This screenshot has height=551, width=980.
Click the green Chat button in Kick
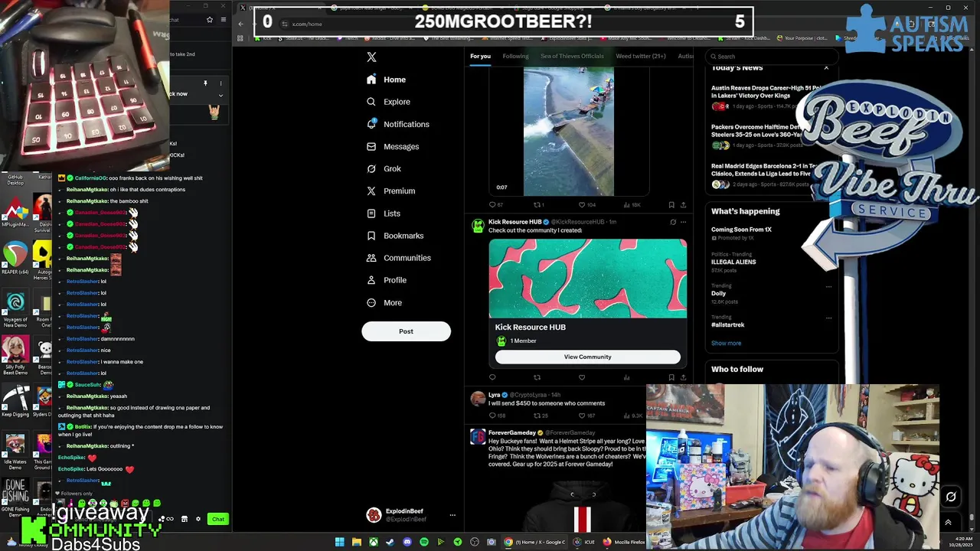click(x=218, y=519)
